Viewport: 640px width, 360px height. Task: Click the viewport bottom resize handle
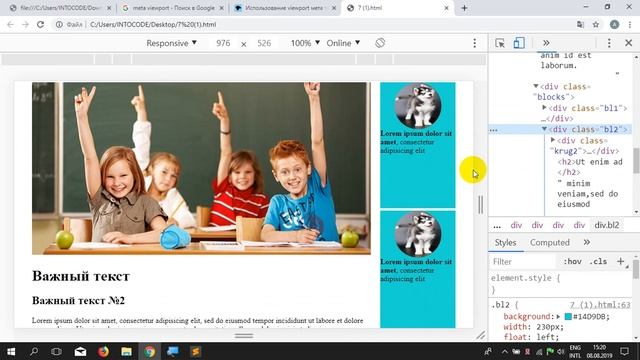point(244,336)
